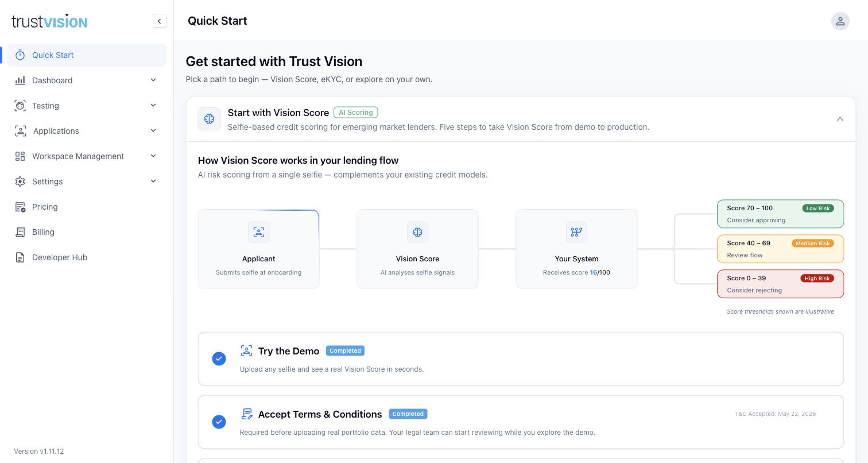Click the brain icon beside Start with Vision Score
This screenshot has width=868, height=463.
coord(210,119)
